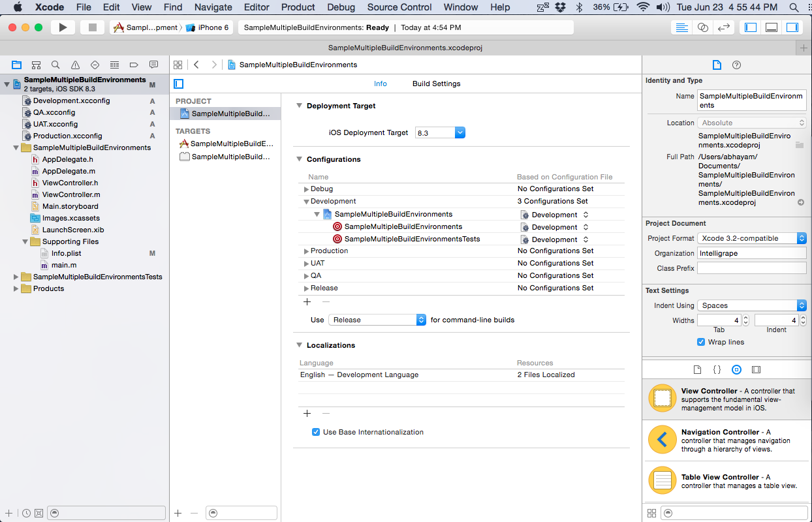This screenshot has width=812, height=522.
Task: Open the Find navigator
Action: tap(55, 65)
